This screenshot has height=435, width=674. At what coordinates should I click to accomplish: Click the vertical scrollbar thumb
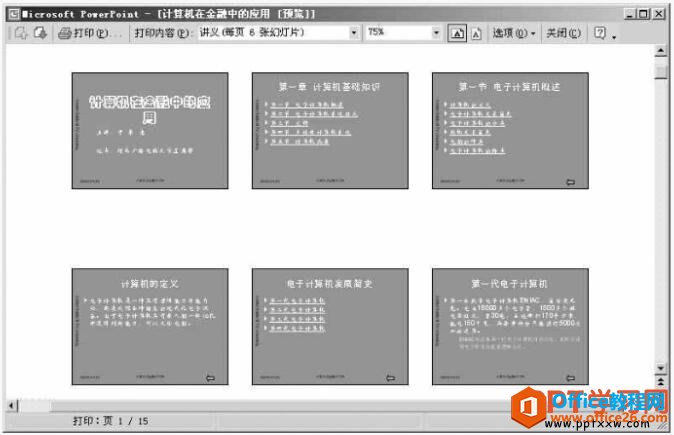661,70
